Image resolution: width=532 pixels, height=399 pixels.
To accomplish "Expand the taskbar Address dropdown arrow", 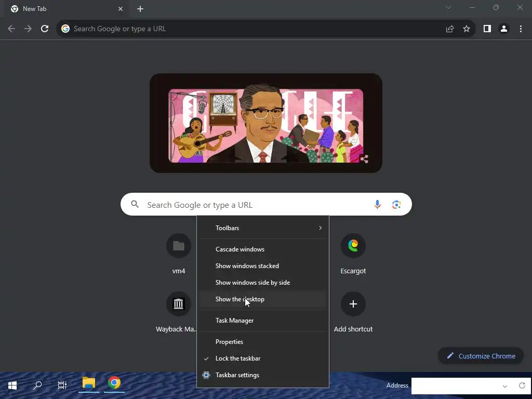I will point(505,386).
